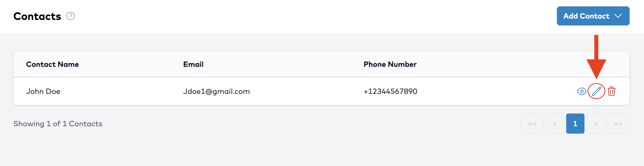Go to next page with > button
644x166 pixels.
pyautogui.click(x=596, y=124)
